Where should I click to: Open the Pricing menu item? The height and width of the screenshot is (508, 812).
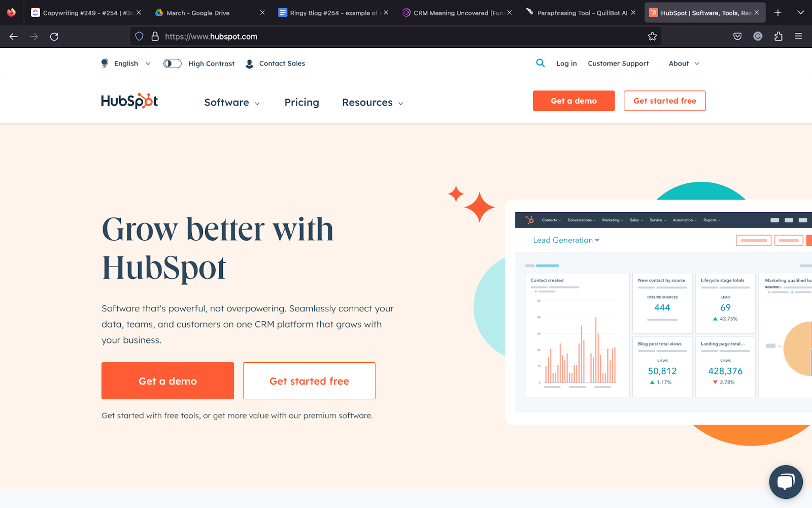301,103
